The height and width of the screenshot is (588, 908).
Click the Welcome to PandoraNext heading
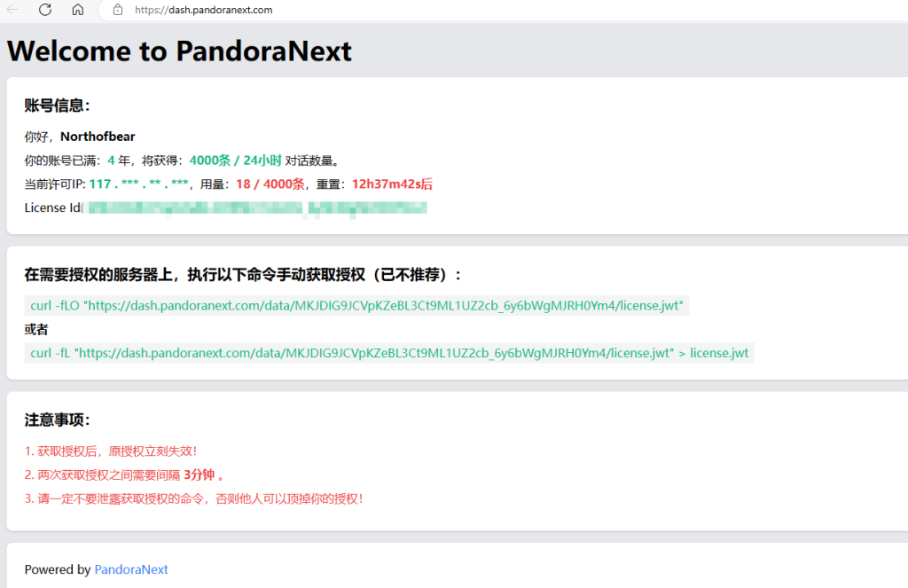(179, 51)
